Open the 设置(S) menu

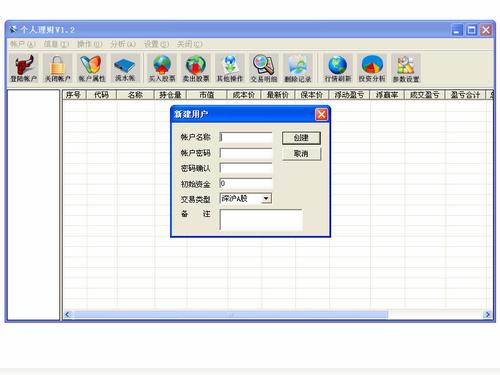click(x=156, y=44)
